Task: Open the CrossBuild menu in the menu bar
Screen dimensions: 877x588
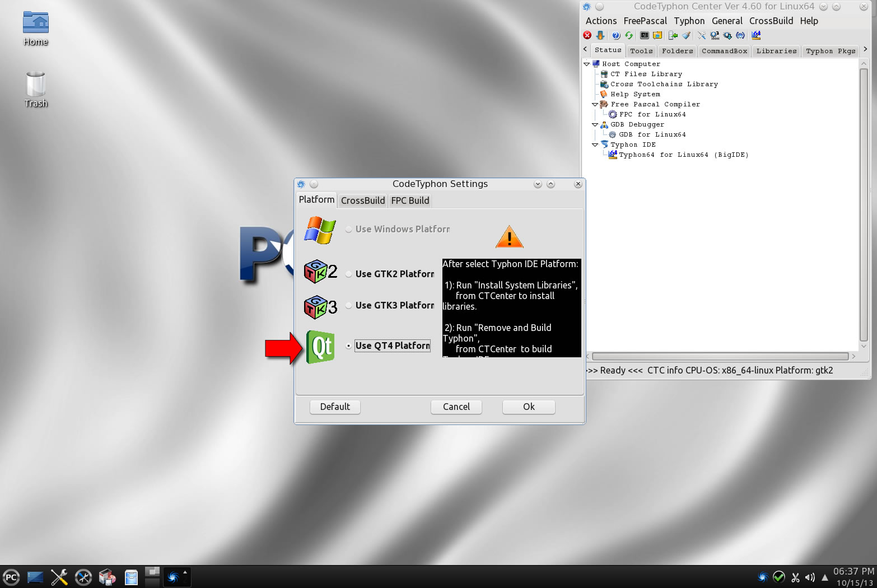Action: click(x=771, y=21)
